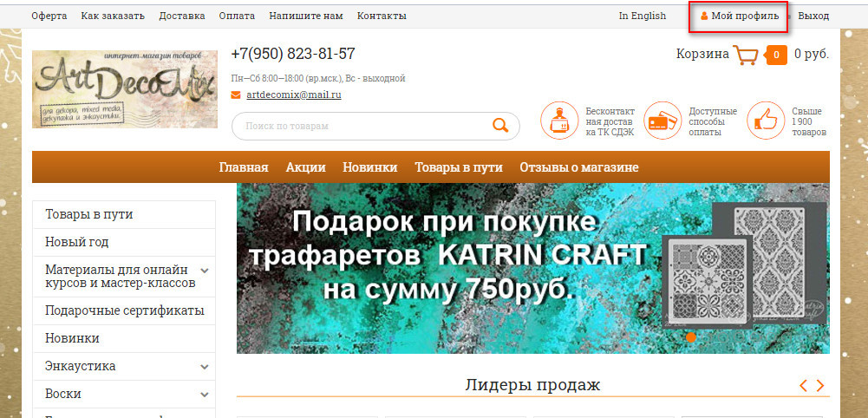Open Товары в пути in orange menu bar

click(x=459, y=167)
